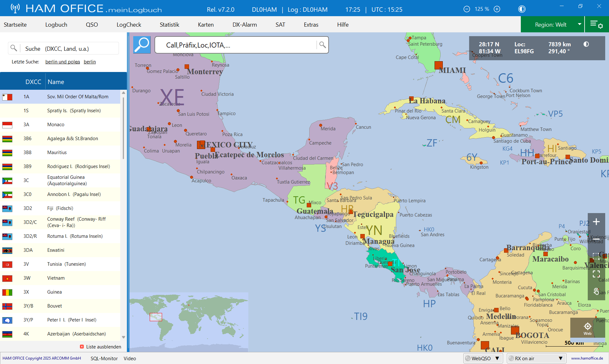The height and width of the screenshot is (364, 609).
Task: Expand the Region: Welt dropdown
Action: click(580, 24)
